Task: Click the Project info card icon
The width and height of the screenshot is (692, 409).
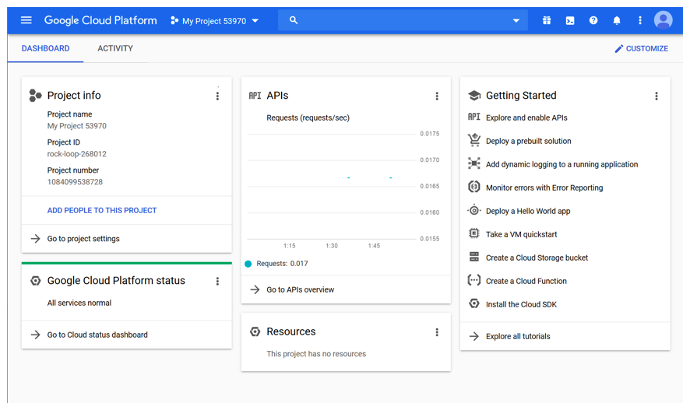Action: (35, 95)
